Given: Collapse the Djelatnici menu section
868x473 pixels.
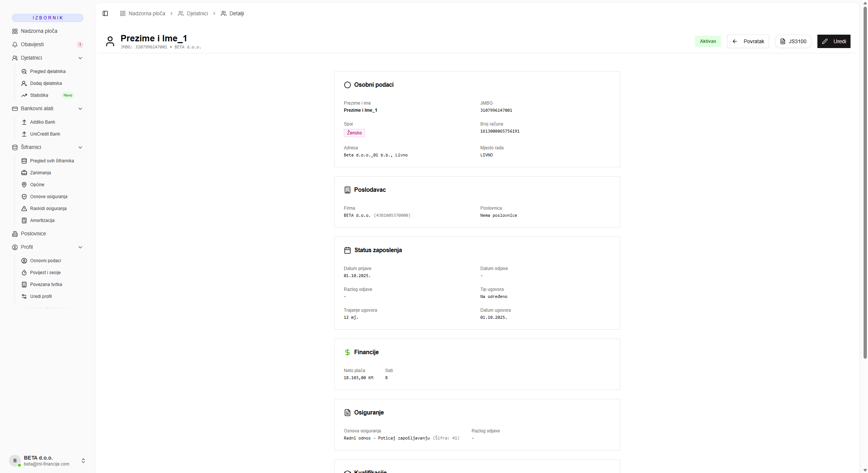Looking at the screenshot, I should tap(80, 58).
